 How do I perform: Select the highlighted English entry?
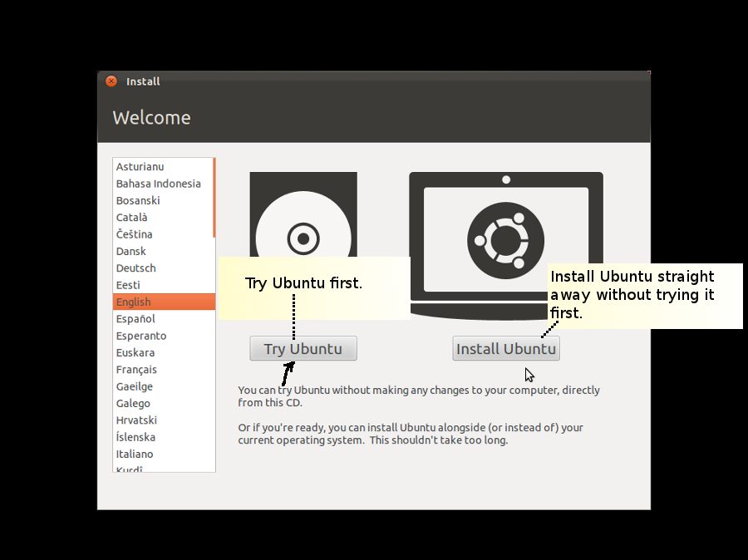(164, 302)
